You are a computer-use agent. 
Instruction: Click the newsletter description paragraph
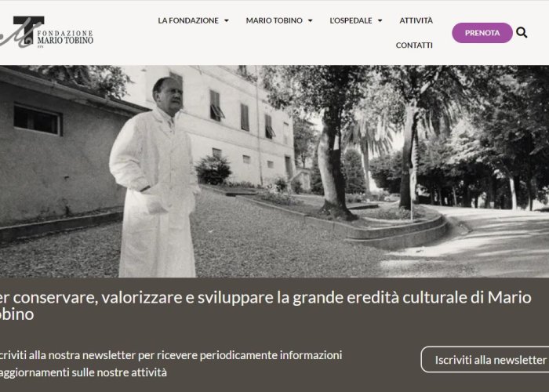(x=171, y=364)
